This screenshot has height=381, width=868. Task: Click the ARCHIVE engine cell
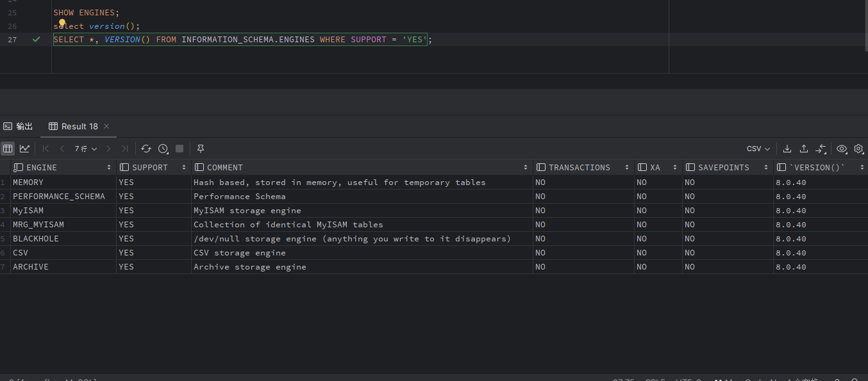click(x=63, y=267)
